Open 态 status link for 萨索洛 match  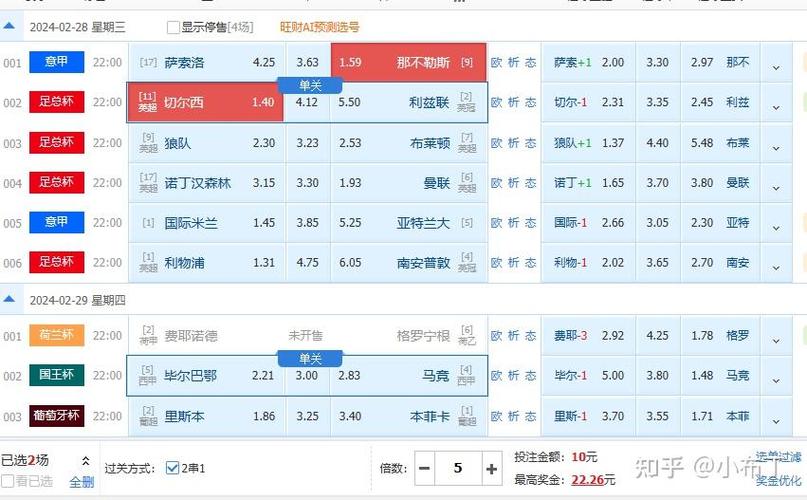[x=531, y=62]
